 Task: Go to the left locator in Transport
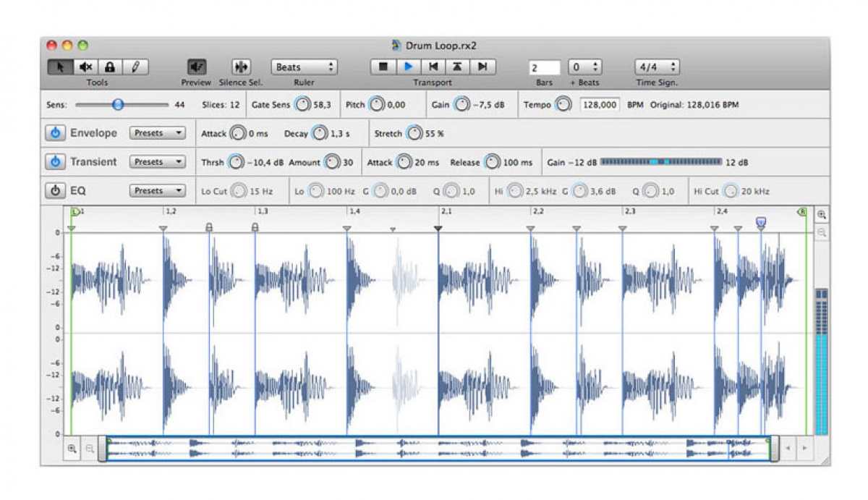pos(433,67)
